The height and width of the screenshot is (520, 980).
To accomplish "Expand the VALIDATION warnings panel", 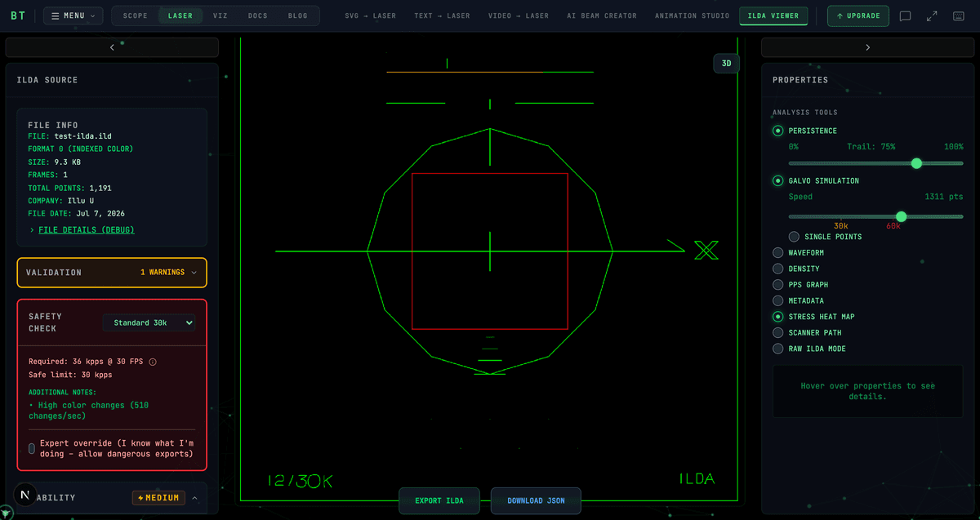I will pos(112,273).
